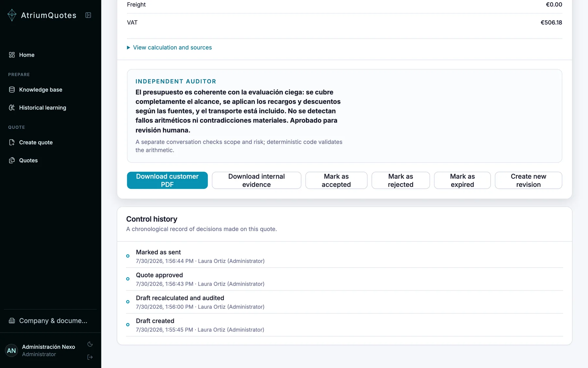The image size is (588, 368).
Task: Mark the quote as expired
Action: 462,180
